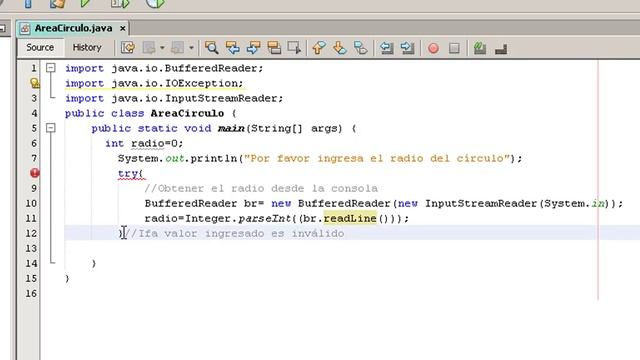The height and width of the screenshot is (360, 640).
Task: Toggle Highlight Search icon
Action: (x=274, y=48)
